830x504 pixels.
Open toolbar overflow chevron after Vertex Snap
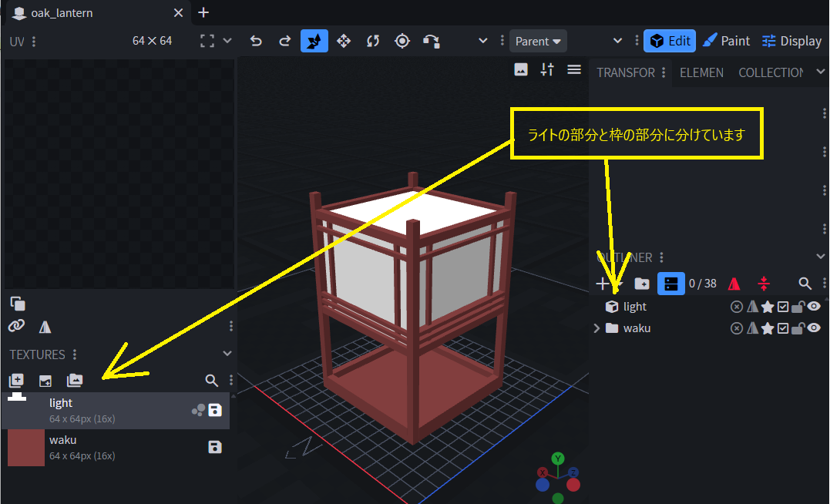click(482, 41)
